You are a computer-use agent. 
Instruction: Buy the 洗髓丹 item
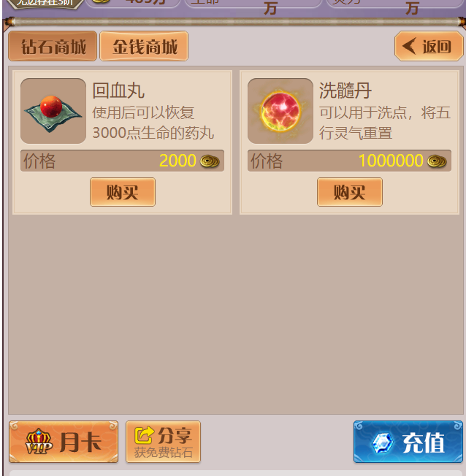[x=350, y=192]
